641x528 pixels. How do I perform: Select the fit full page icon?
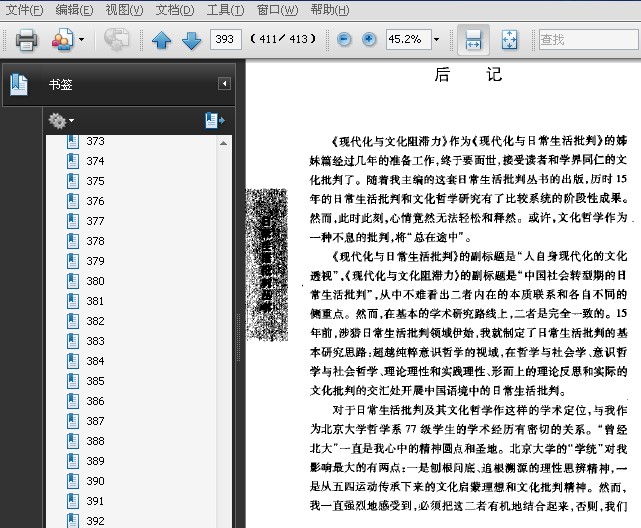508,40
